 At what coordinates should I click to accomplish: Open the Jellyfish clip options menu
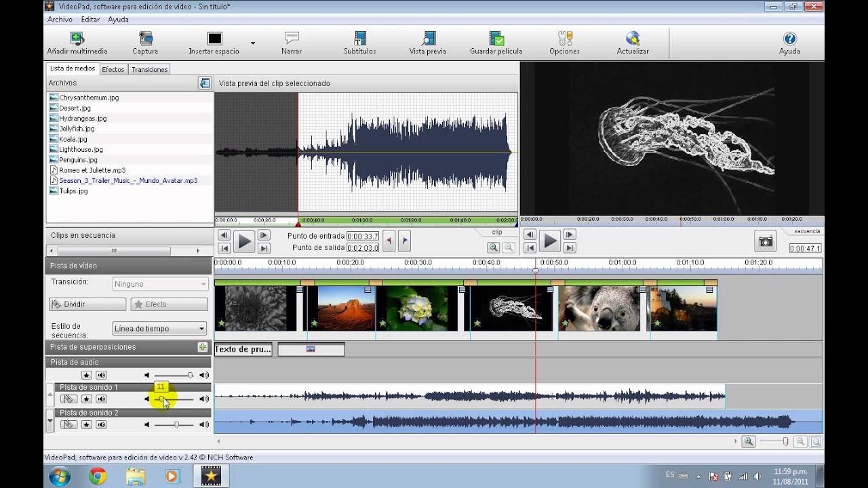[x=550, y=289]
